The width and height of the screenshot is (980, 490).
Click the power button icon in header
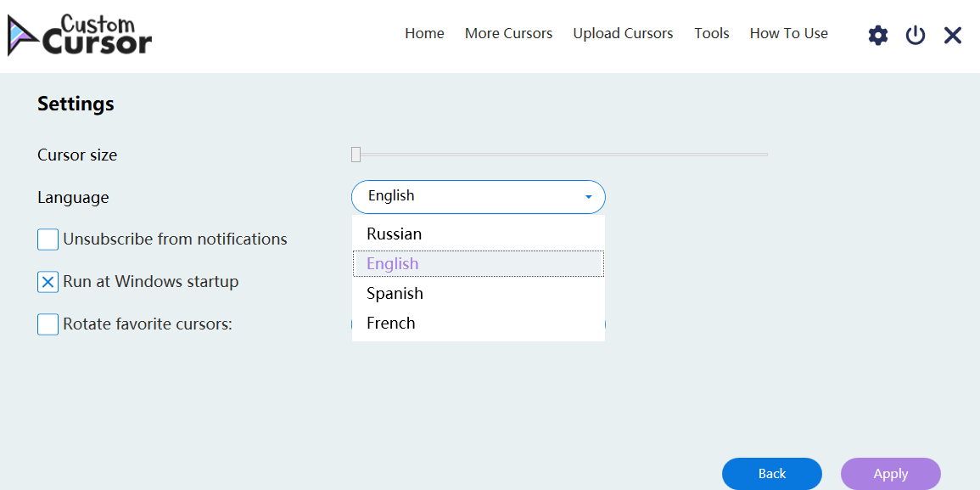[x=915, y=34]
